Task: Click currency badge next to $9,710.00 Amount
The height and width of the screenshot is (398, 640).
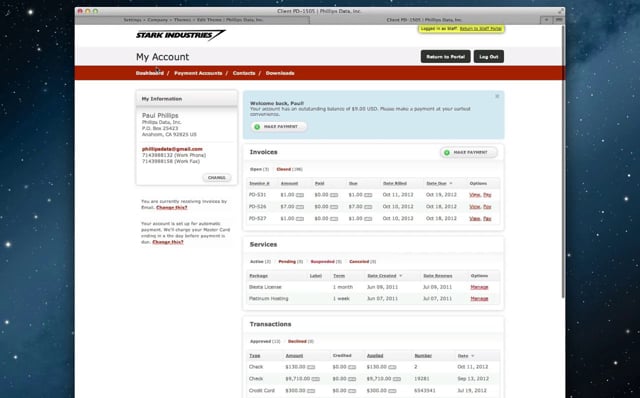Action: pos(316,379)
